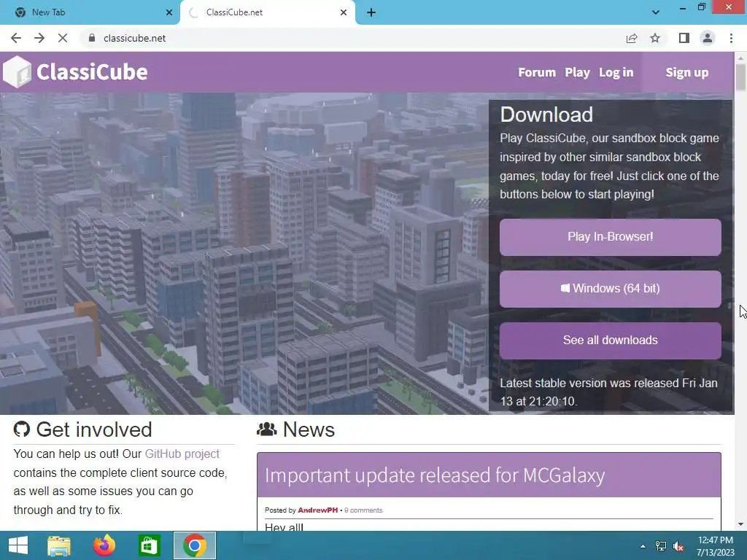
Task: Click the muted volume tray icon
Action: tap(678, 546)
